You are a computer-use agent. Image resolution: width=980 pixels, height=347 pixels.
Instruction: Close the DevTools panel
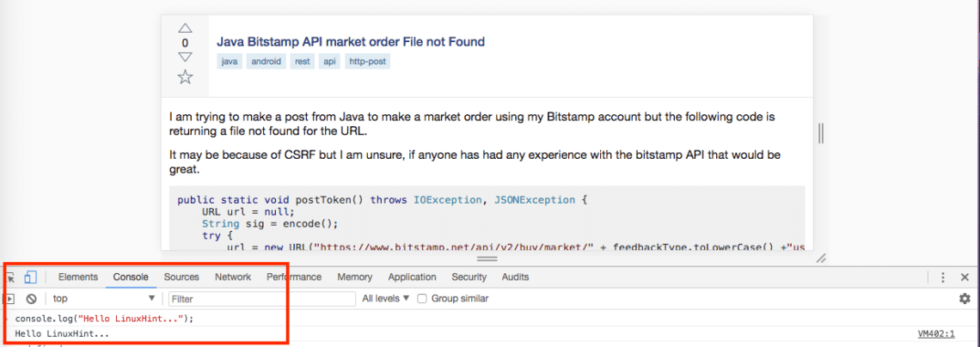coord(965,277)
